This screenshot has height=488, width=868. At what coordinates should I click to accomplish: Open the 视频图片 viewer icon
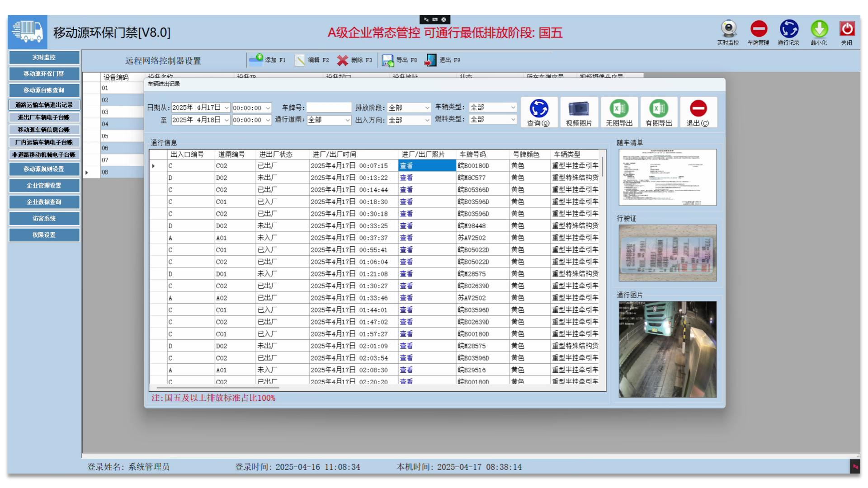click(579, 108)
